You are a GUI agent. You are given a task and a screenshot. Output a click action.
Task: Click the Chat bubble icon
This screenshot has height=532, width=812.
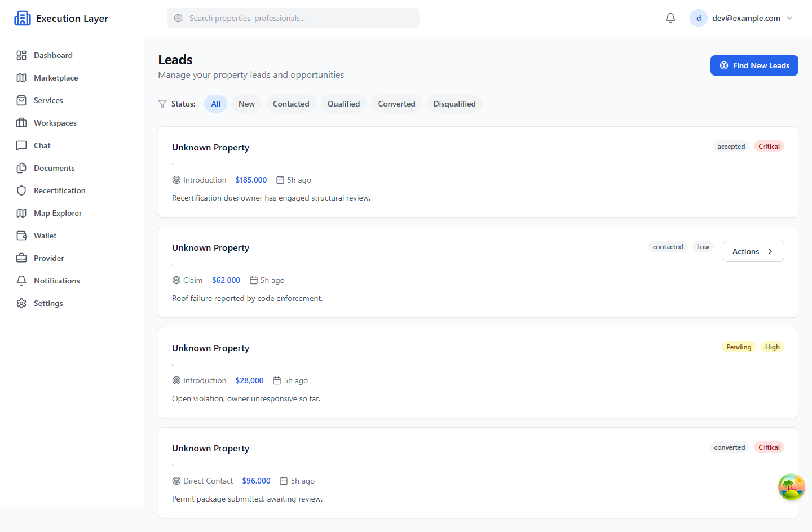click(21, 145)
